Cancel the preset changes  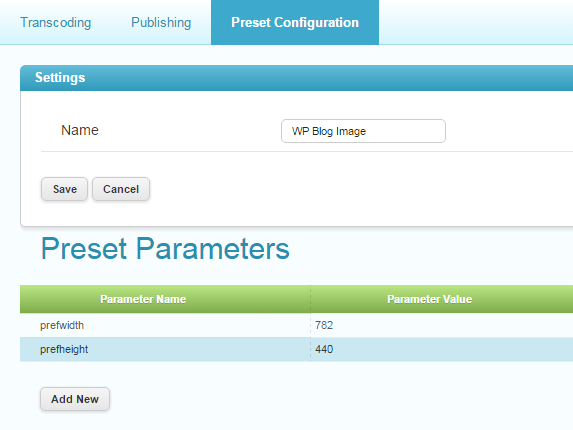(121, 189)
